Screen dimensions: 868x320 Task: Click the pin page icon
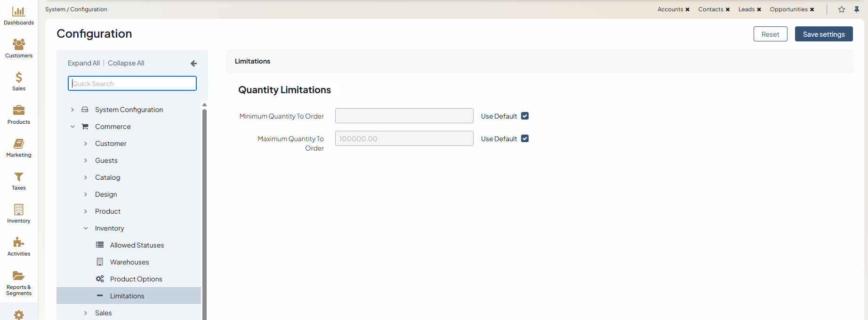tap(857, 9)
